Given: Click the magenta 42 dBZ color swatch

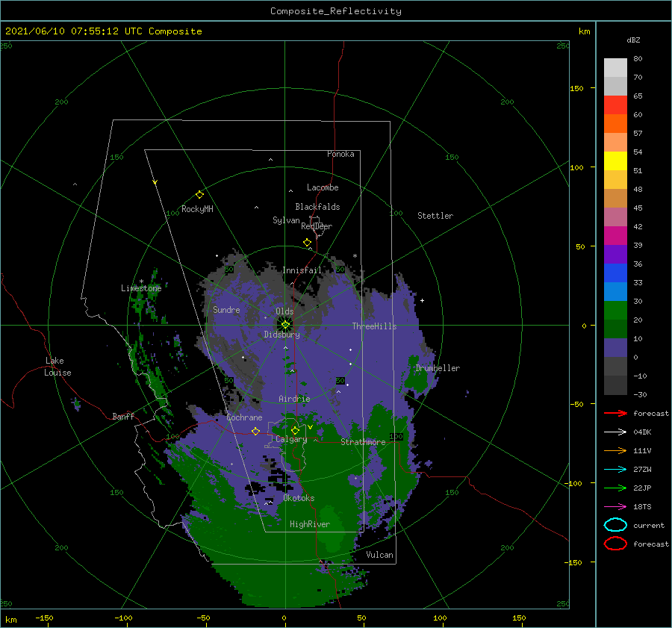Looking at the screenshot, I should tap(615, 236).
